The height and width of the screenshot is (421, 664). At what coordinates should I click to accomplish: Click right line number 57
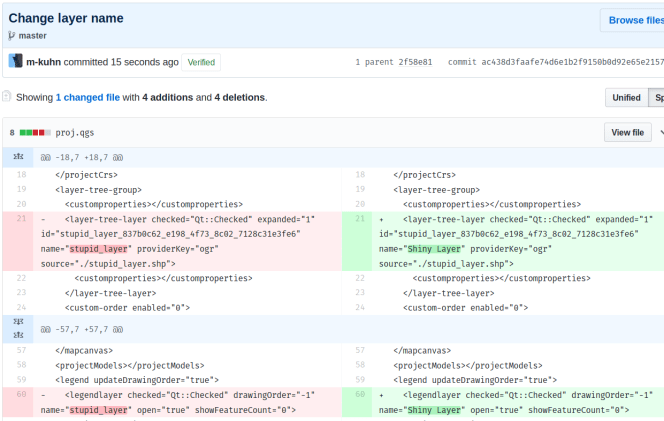[x=360, y=350]
